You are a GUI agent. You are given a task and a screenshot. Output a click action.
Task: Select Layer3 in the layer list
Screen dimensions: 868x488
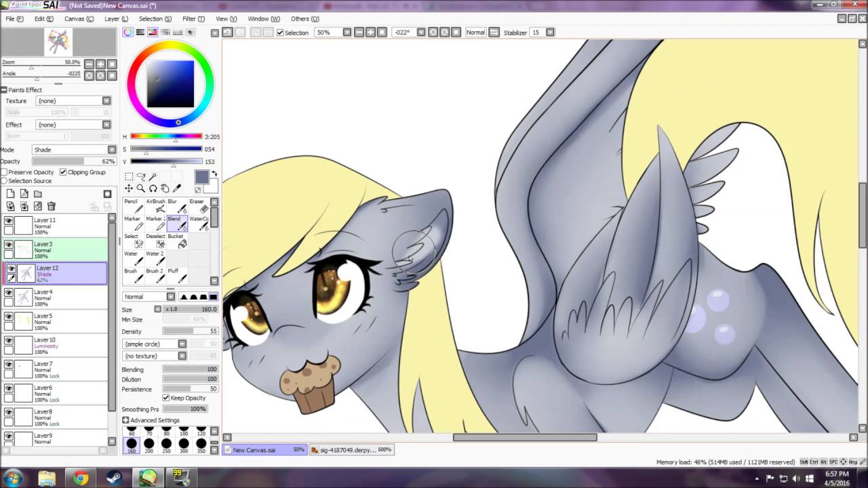point(56,249)
